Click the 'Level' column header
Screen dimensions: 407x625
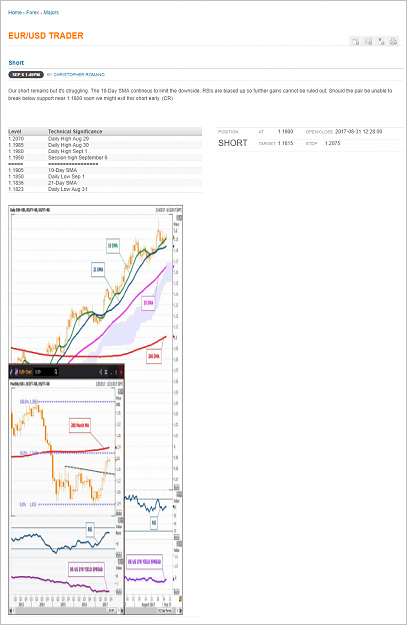click(x=15, y=131)
